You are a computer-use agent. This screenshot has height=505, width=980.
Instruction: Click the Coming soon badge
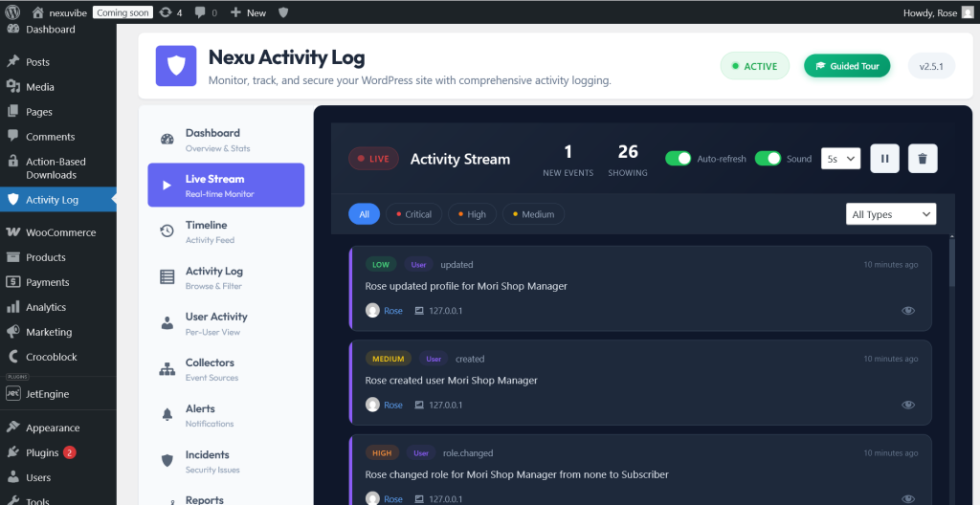tap(122, 12)
